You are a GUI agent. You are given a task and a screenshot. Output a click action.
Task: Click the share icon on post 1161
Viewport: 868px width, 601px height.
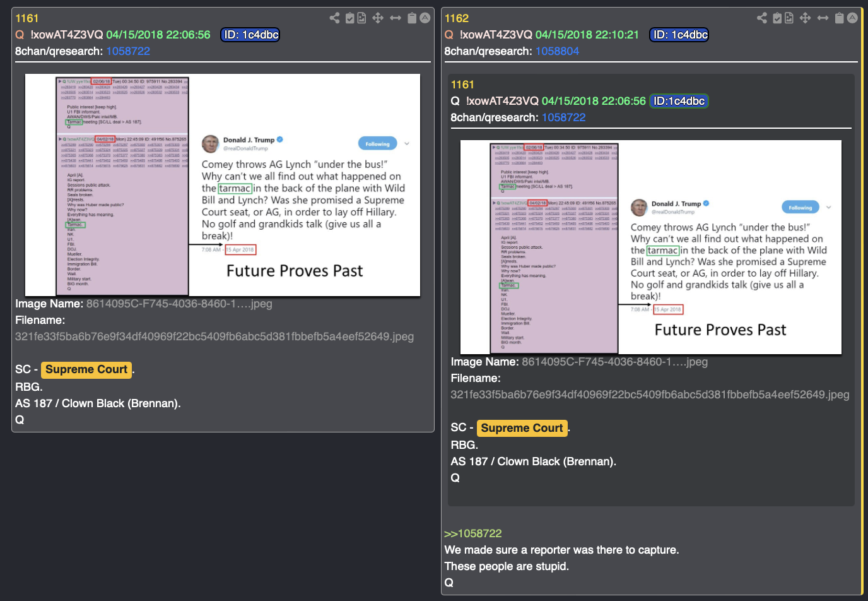click(x=334, y=18)
